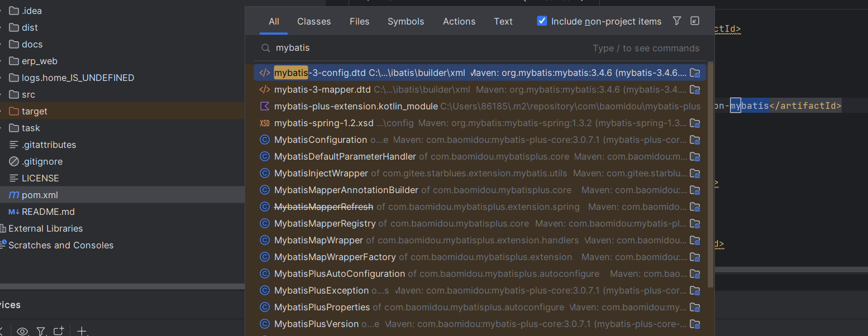
Task: Click the library folder icon on mybatis-spring-1.2.xsd row
Action: [x=695, y=123]
